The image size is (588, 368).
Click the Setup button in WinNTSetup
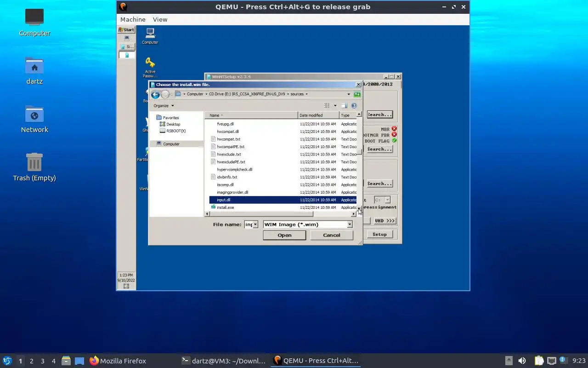(x=379, y=234)
